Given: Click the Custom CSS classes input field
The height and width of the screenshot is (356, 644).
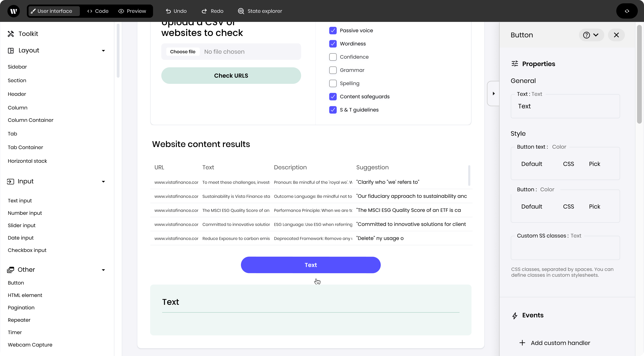Looking at the screenshot, I should (x=565, y=248).
